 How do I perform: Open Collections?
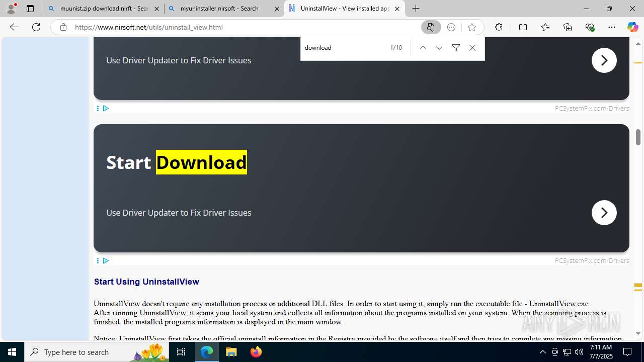click(x=568, y=27)
